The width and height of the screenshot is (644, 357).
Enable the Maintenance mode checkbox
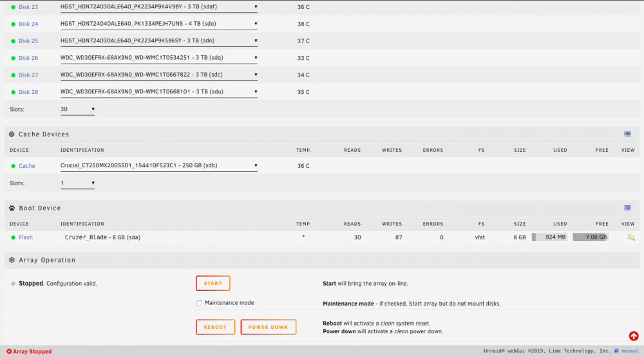[199, 303]
